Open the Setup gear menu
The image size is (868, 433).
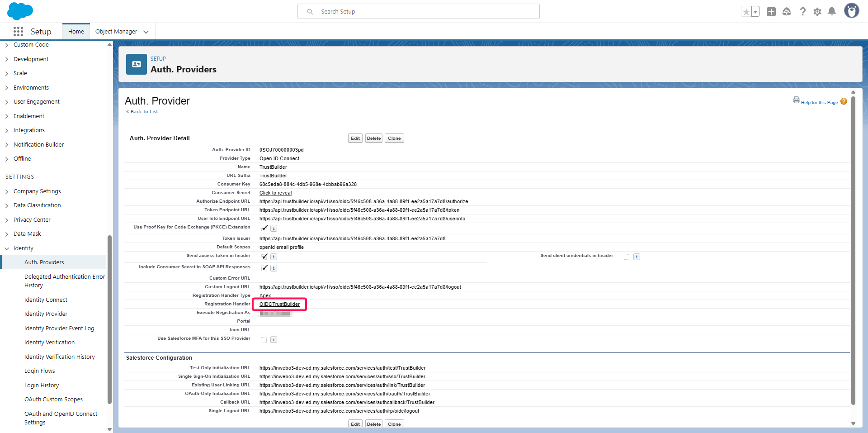pos(817,12)
